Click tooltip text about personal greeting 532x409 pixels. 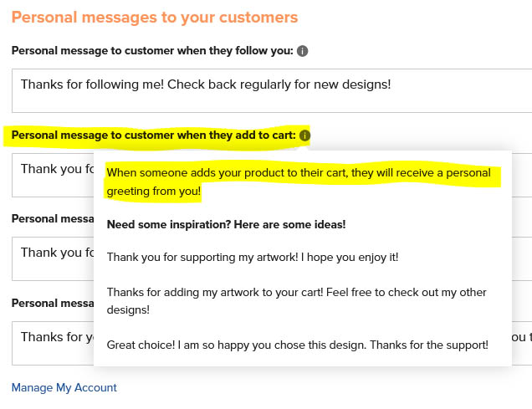[299, 181]
